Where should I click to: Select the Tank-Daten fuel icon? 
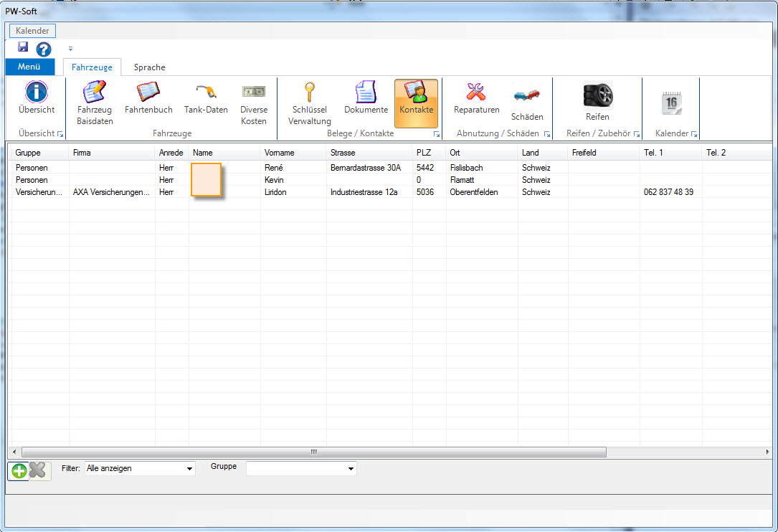tap(206, 93)
